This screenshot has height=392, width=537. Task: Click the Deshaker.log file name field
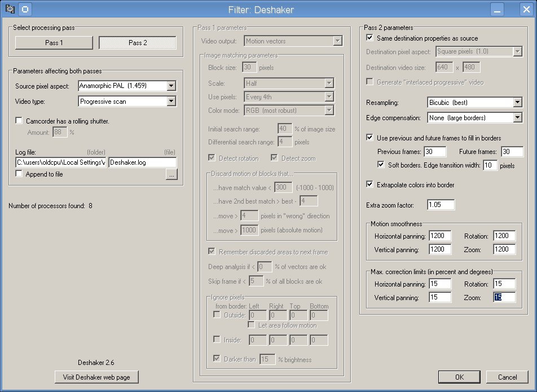pos(143,162)
